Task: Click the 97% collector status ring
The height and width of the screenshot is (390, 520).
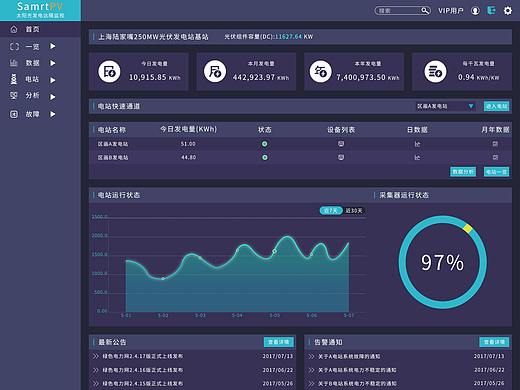Action: click(x=442, y=262)
